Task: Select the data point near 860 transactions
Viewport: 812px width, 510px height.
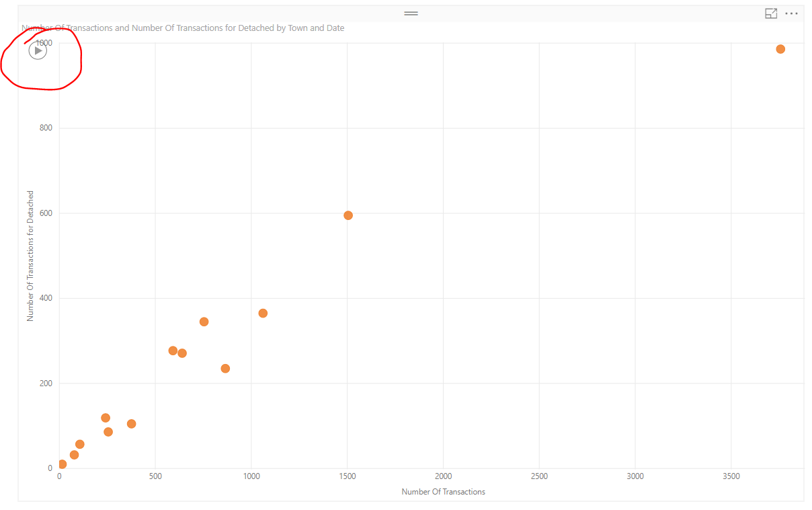Action: (x=225, y=369)
